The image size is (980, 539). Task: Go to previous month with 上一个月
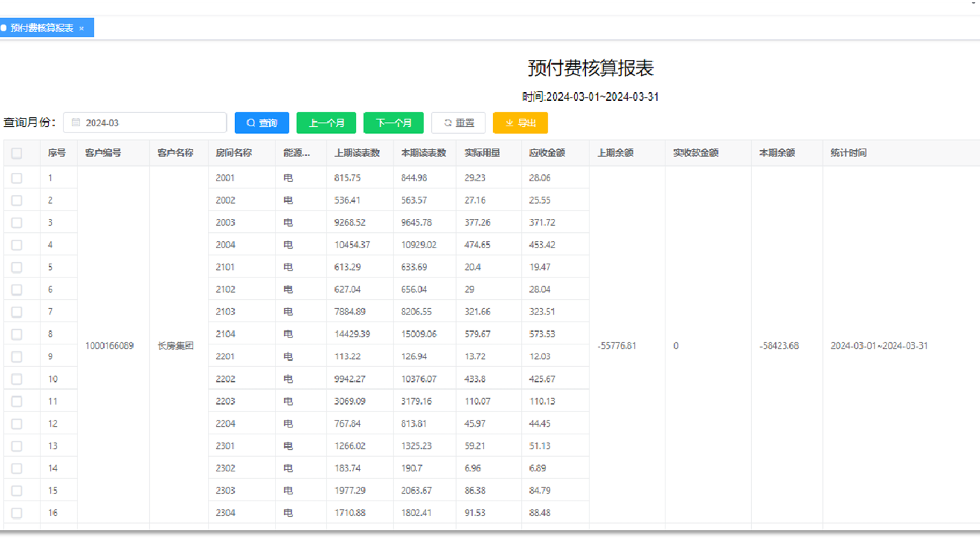(x=326, y=123)
